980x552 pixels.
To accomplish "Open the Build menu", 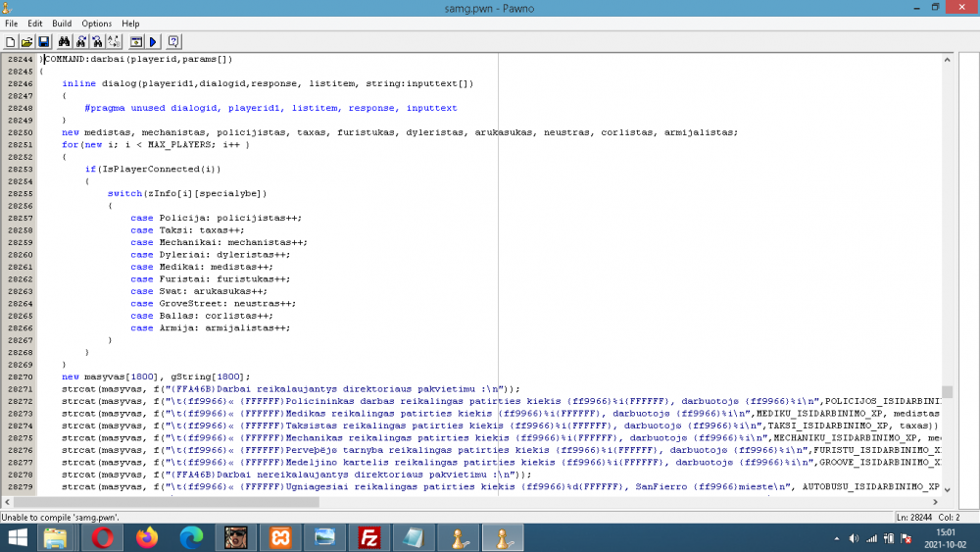I will [62, 24].
